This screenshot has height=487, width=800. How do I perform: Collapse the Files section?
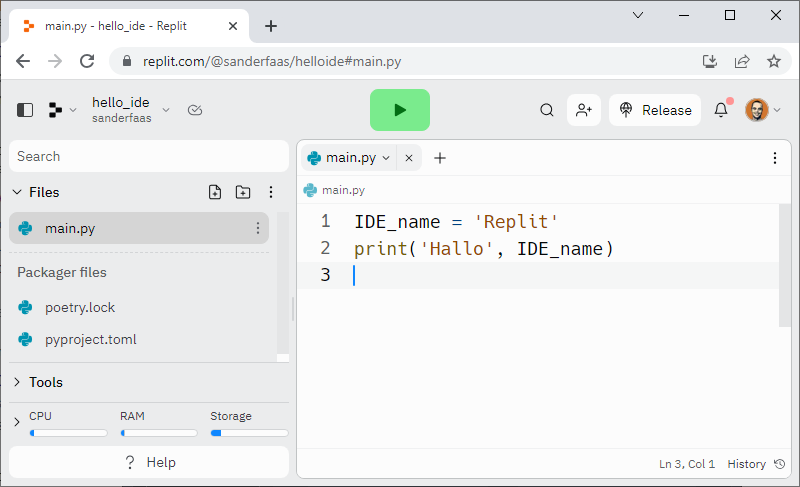point(17,192)
